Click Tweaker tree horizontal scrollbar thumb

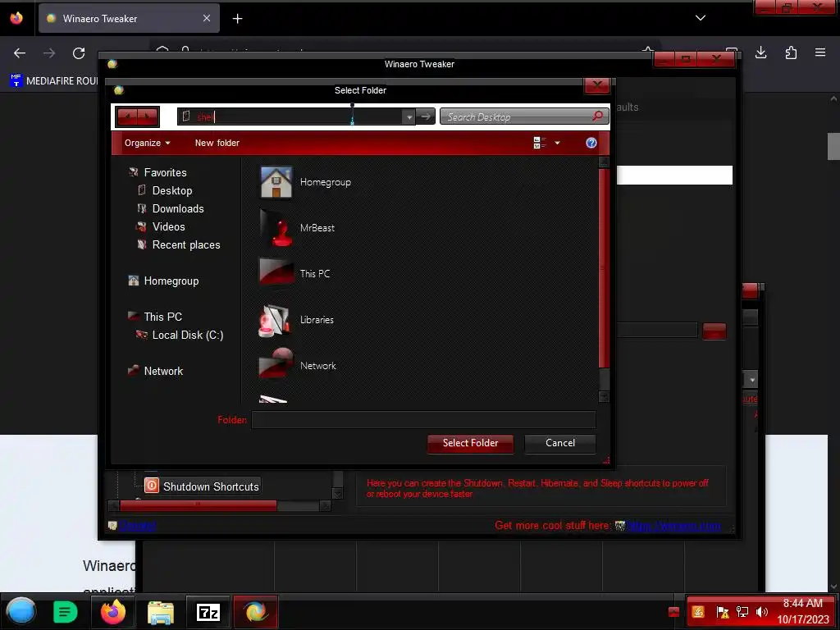pos(199,505)
